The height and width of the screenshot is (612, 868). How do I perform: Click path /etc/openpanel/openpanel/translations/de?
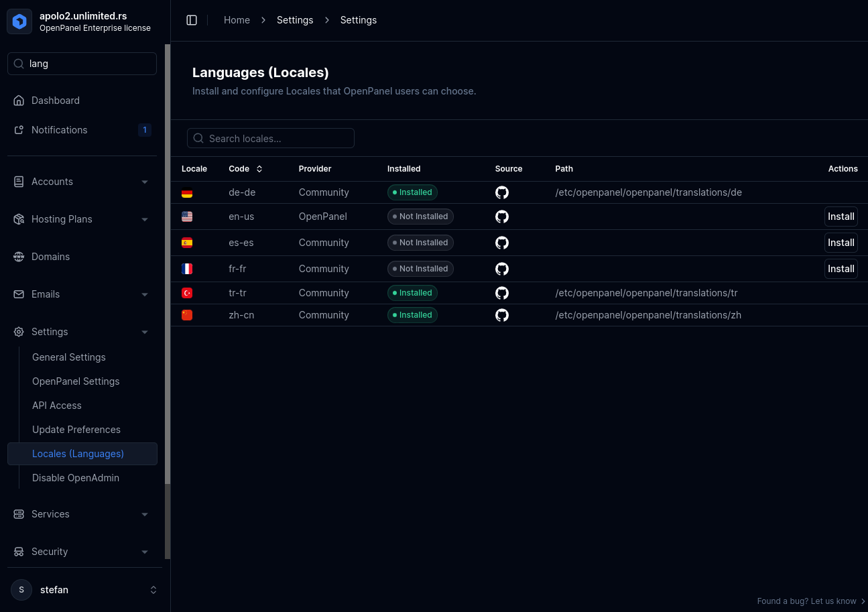click(x=649, y=192)
